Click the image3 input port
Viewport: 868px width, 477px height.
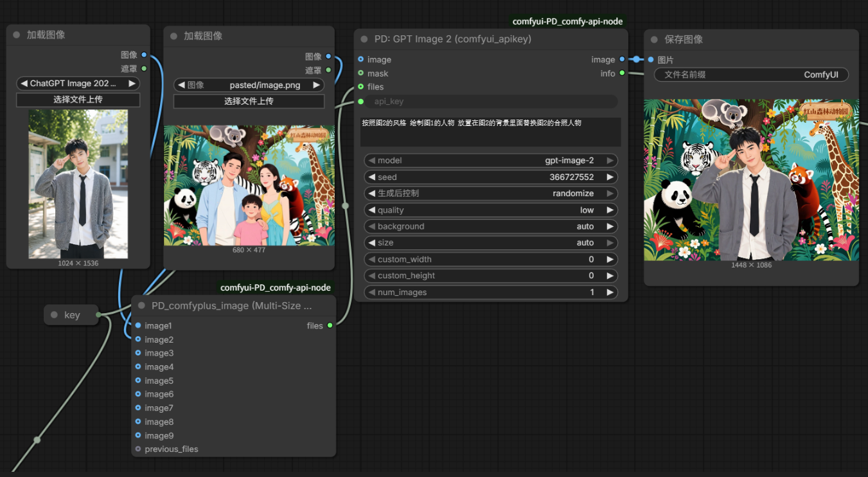coord(138,353)
